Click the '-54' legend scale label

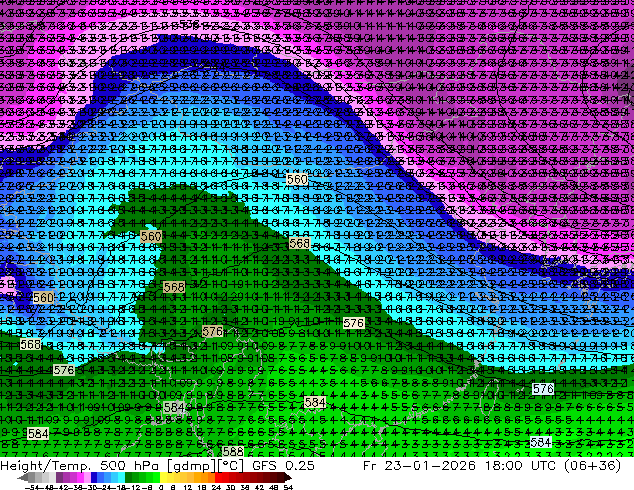[x=32, y=488]
